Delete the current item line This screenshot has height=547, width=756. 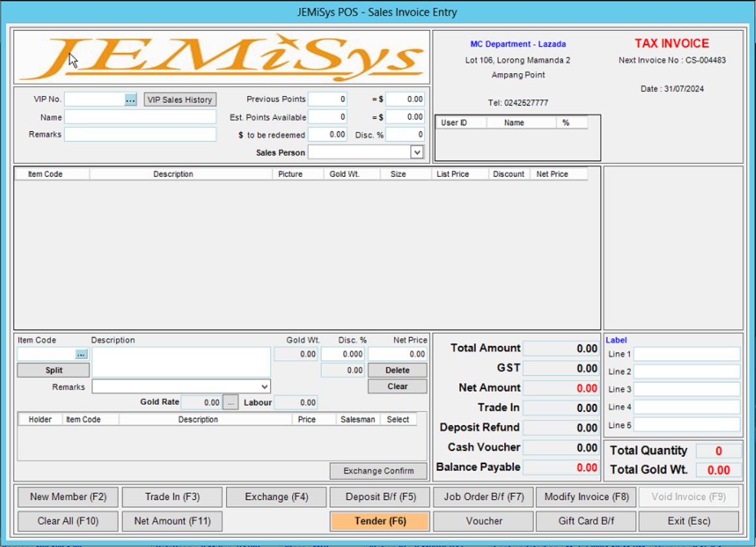[397, 370]
